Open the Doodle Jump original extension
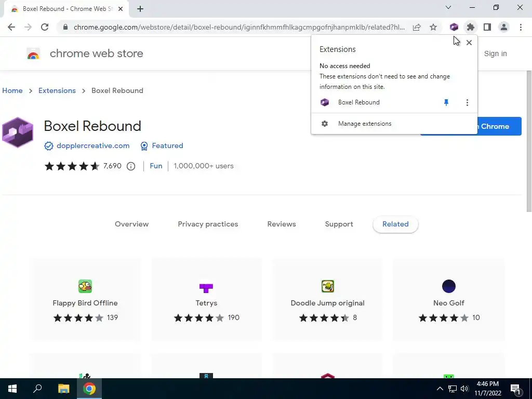The image size is (532, 399). pyautogui.click(x=327, y=300)
